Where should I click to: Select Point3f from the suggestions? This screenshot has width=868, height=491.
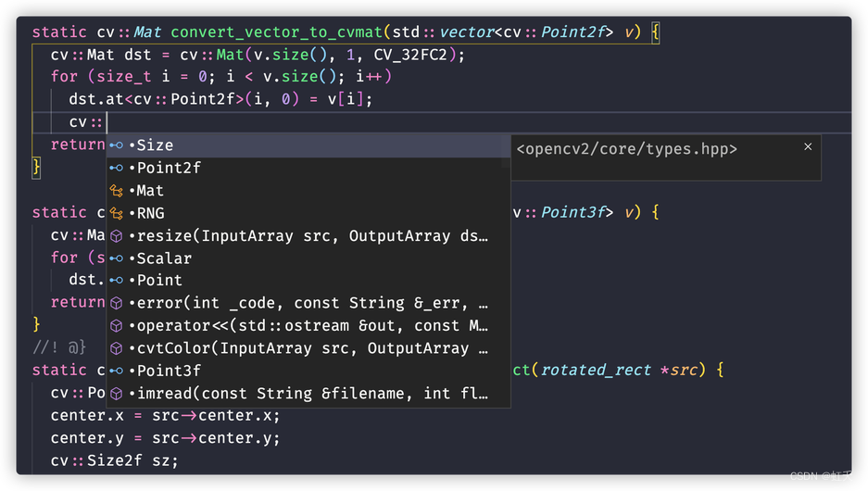[308, 371]
